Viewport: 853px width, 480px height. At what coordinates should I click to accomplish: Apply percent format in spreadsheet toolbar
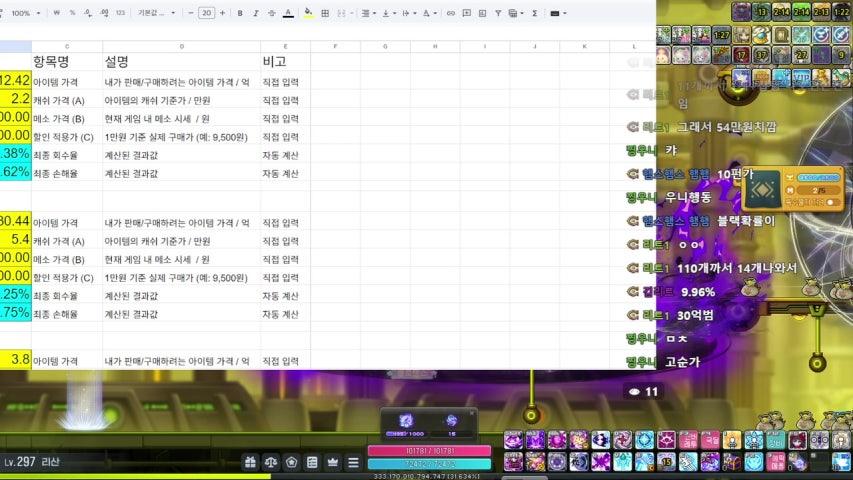(72, 13)
